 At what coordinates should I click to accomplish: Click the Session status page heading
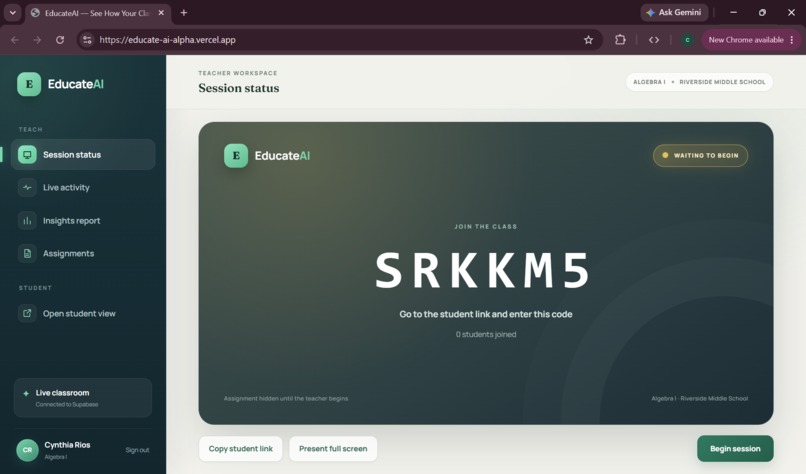239,88
